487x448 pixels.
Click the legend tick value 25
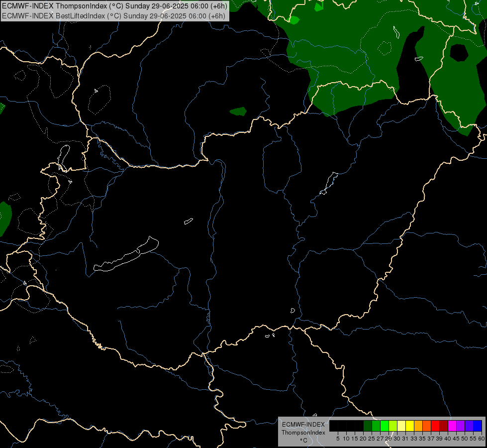pyautogui.click(x=372, y=439)
